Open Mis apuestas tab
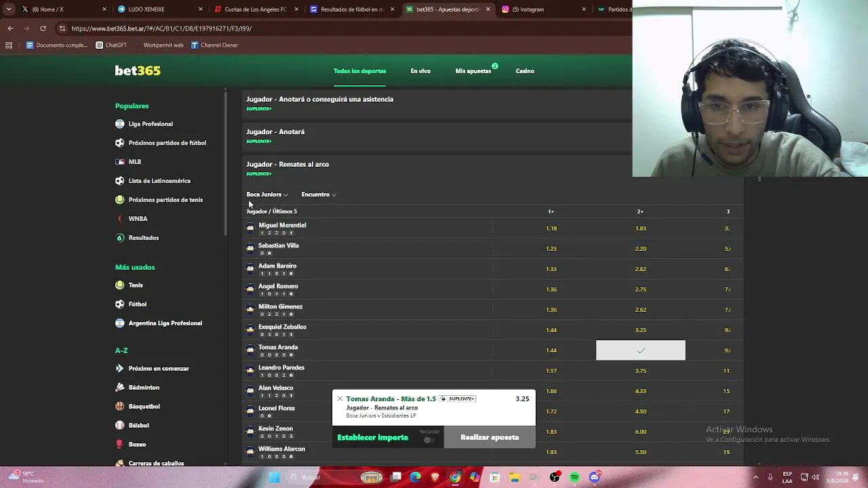 tap(473, 71)
